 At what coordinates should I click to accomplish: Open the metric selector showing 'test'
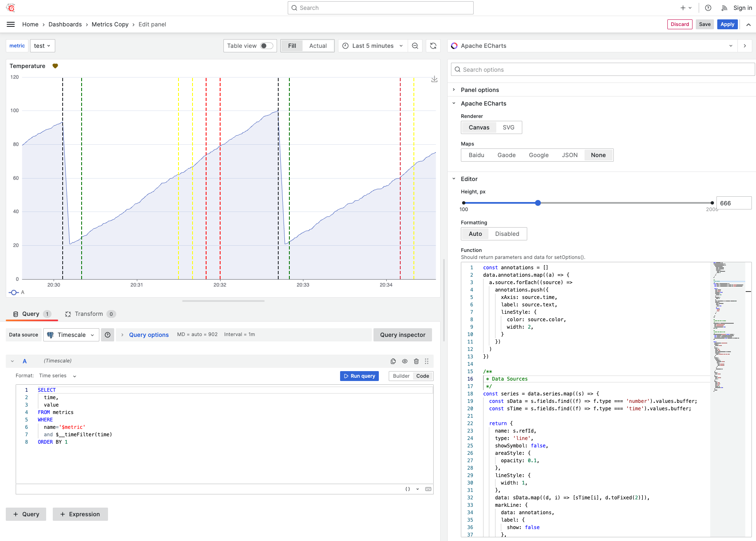(x=42, y=46)
